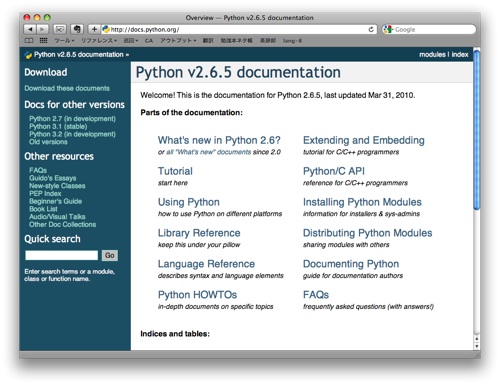Click the toolbar button left of Evernote icon

pyautogui.click(x=60, y=29)
